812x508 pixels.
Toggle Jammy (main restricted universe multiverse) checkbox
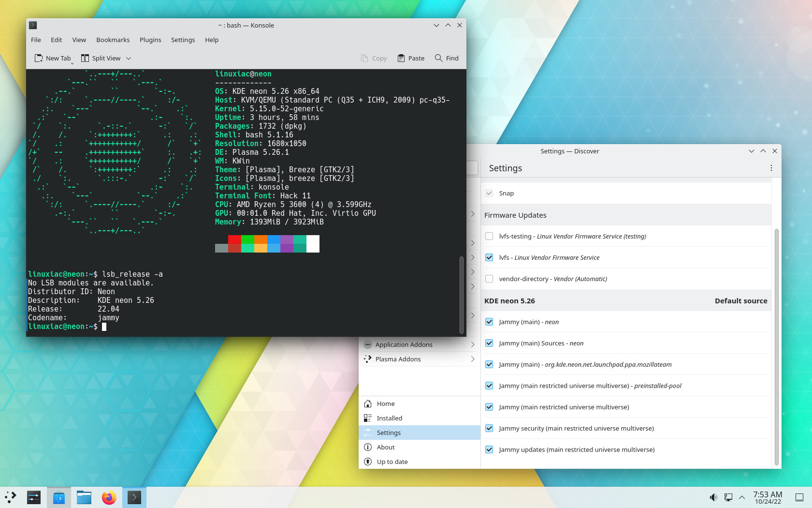(489, 407)
